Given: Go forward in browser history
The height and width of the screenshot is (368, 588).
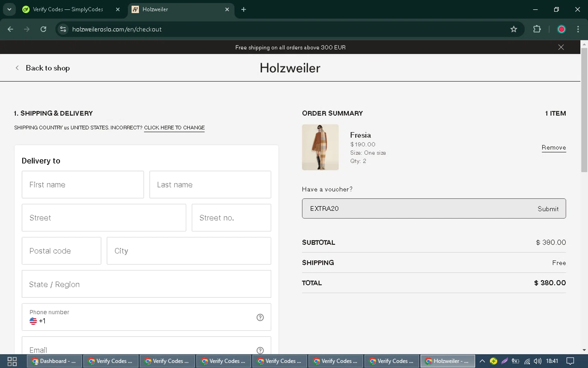Looking at the screenshot, I should [27, 29].
